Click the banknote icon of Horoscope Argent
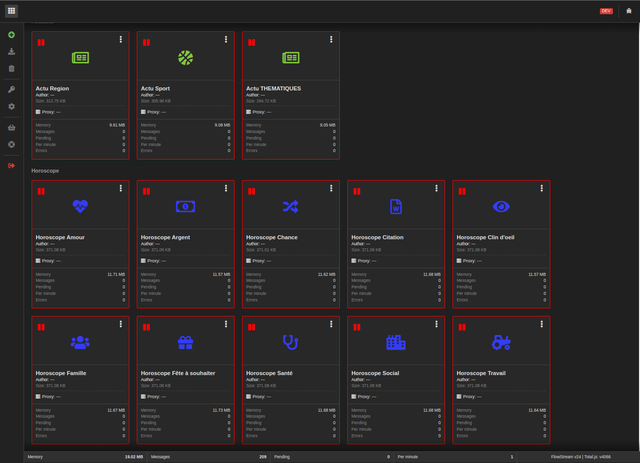 [186, 207]
